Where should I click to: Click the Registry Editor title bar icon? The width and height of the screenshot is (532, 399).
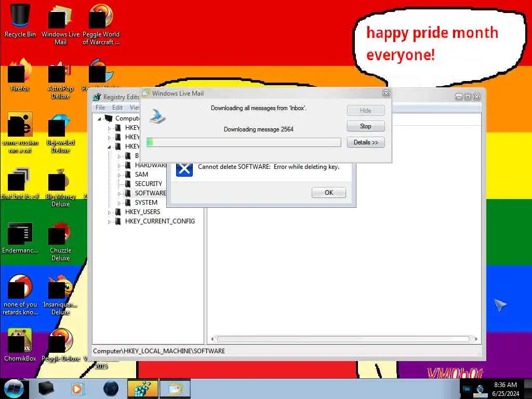click(x=97, y=97)
